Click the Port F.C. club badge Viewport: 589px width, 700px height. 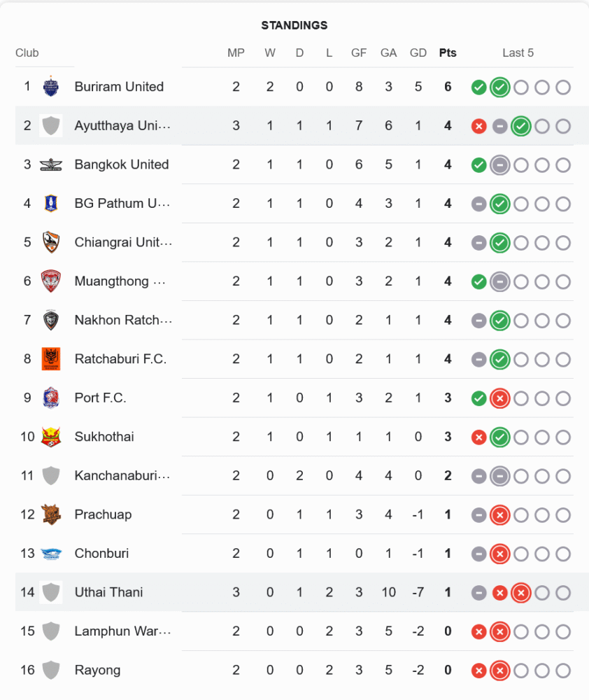[50, 398]
